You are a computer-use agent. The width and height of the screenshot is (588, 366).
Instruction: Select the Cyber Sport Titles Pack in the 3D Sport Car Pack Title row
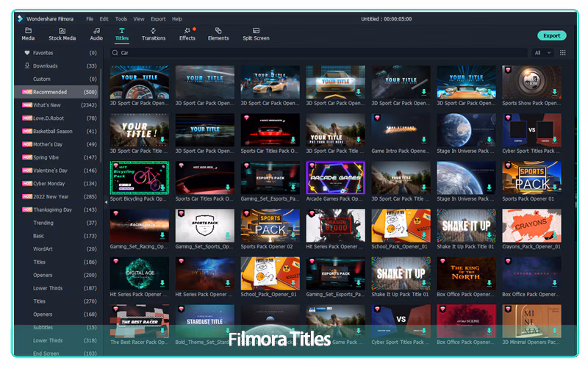click(531, 130)
